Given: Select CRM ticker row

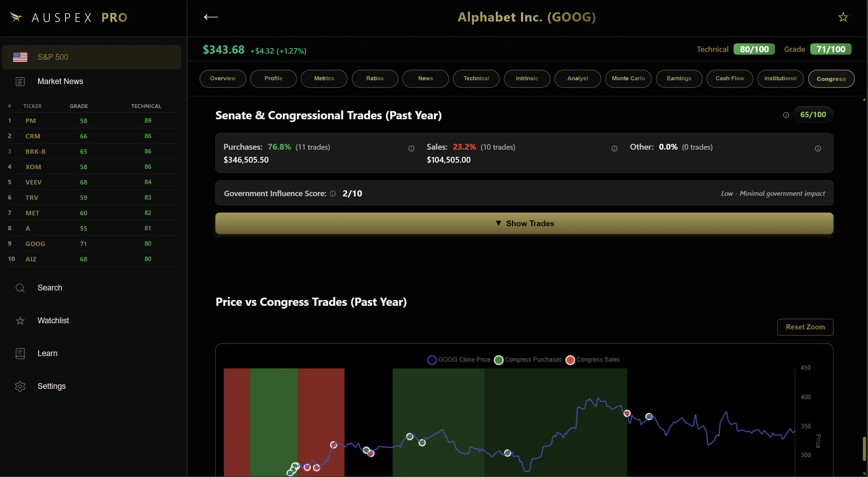Looking at the screenshot, I should [92, 136].
